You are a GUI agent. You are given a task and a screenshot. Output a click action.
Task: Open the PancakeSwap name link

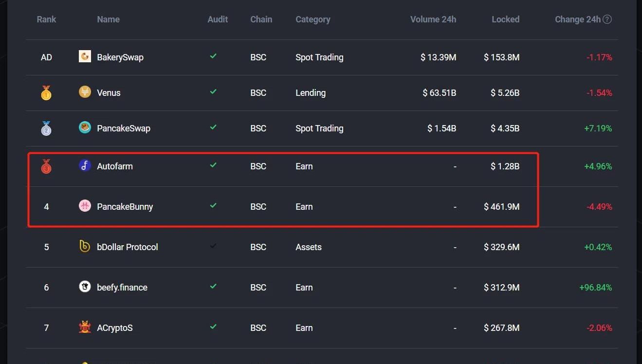(x=124, y=128)
